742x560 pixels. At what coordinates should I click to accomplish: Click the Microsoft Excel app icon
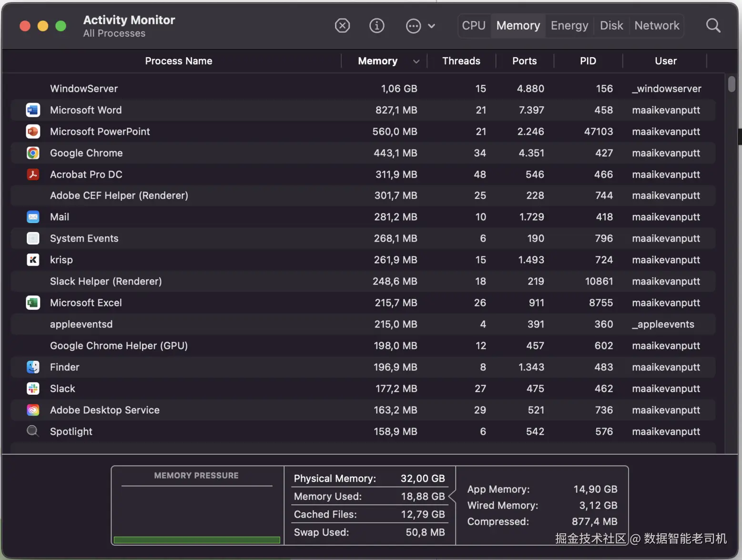pos(33,303)
